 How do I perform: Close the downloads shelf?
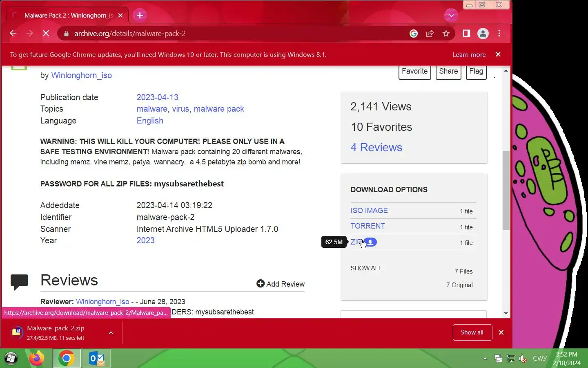click(x=501, y=332)
